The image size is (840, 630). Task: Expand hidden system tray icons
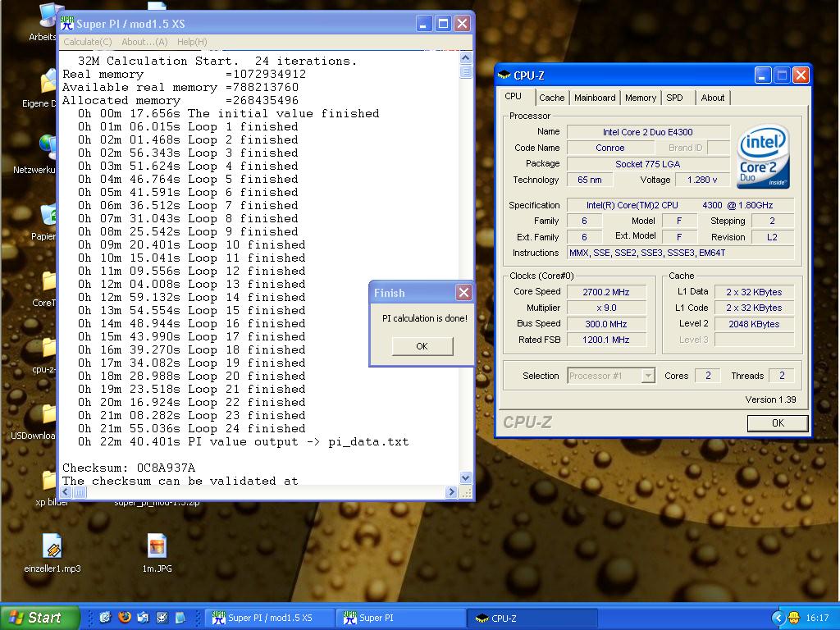click(778, 618)
